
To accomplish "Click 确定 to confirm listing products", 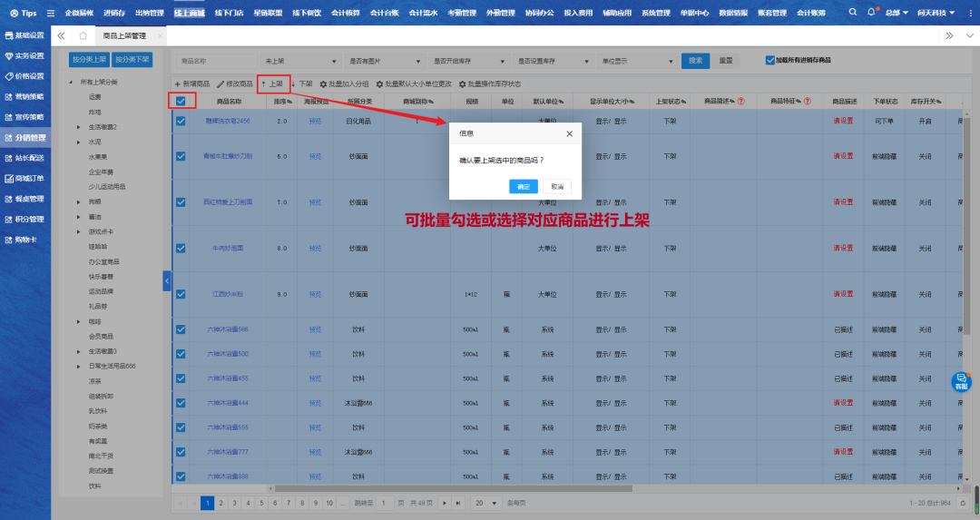I will (524, 186).
